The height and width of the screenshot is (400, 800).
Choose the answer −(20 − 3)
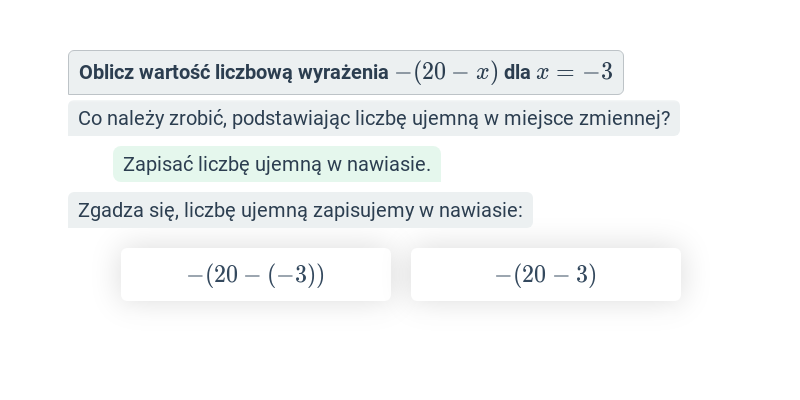tap(545, 274)
